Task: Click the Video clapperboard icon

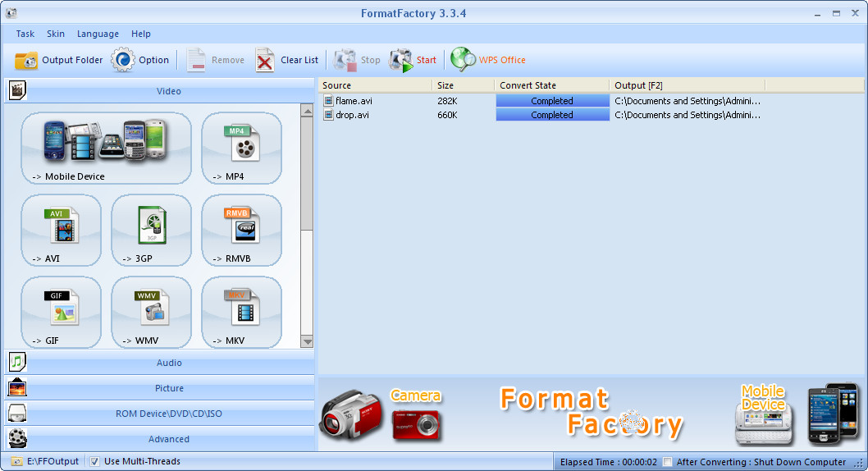Action: (x=17, y=90)
